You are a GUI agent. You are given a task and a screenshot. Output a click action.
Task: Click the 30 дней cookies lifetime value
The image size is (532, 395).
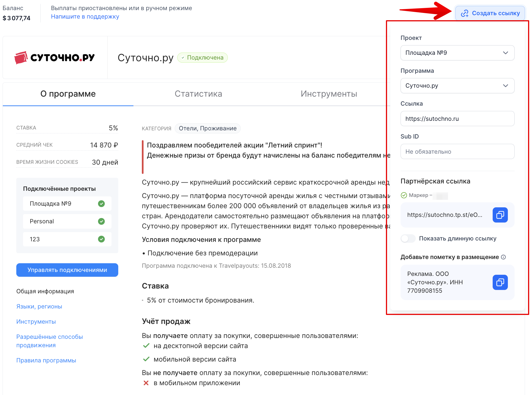[105, 162]
